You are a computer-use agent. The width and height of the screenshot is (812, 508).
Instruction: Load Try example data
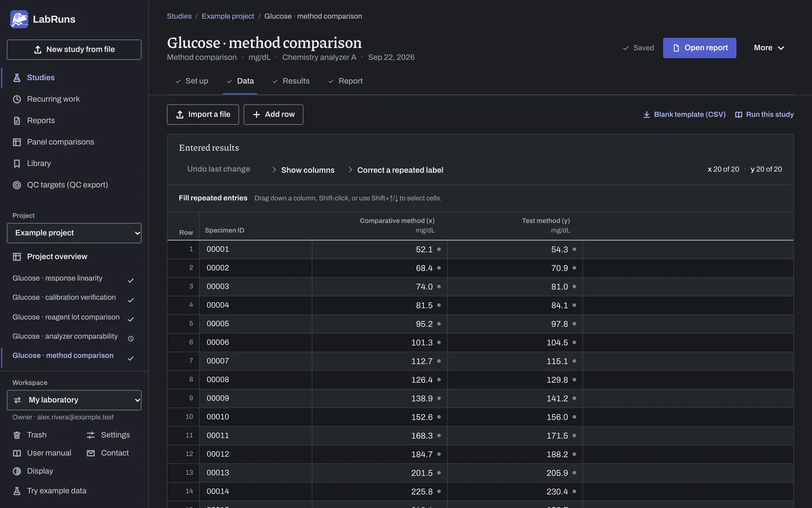50,491
